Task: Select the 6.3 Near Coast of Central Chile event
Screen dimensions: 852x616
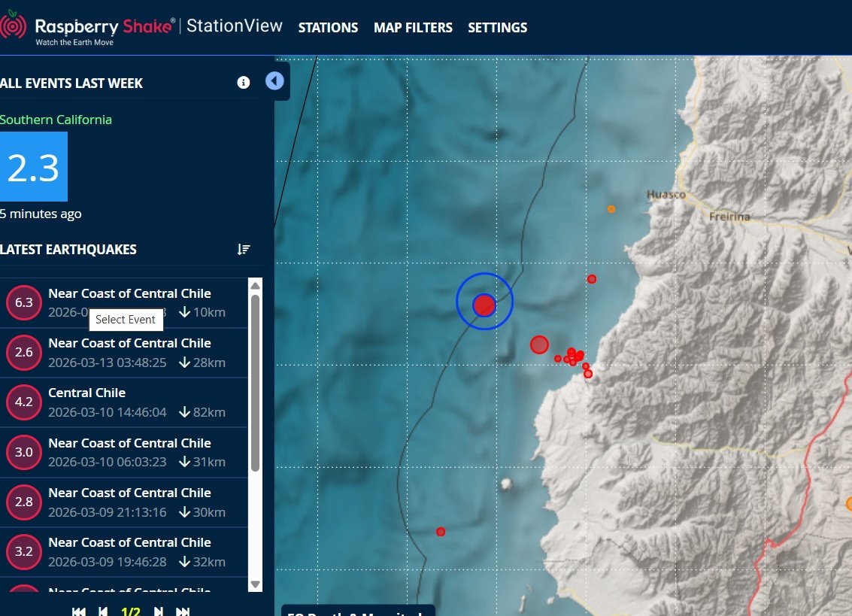Action: click(124, 303)
